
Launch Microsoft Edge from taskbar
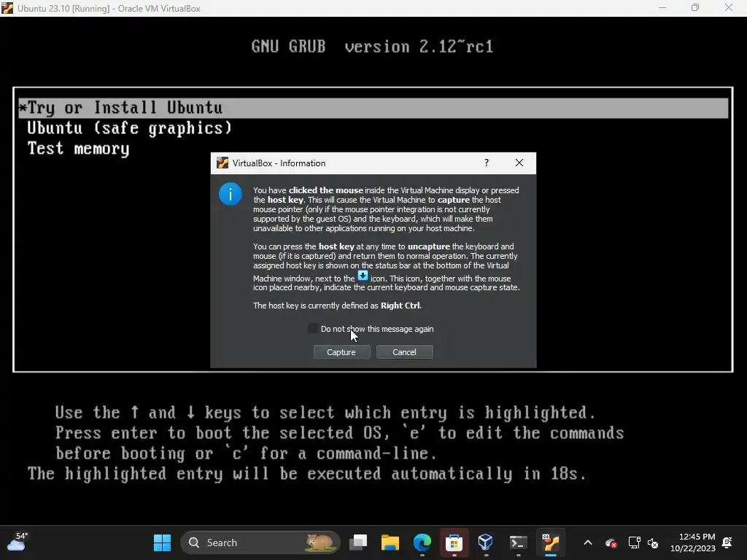point(422,542)
